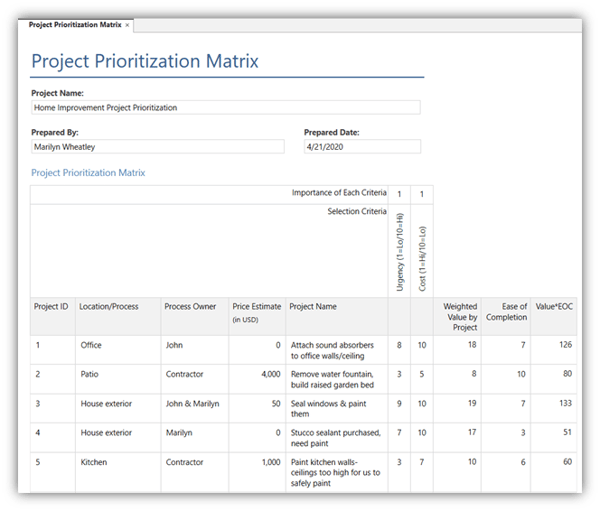Click the Ease of Completion column header

tap(505, 313)
